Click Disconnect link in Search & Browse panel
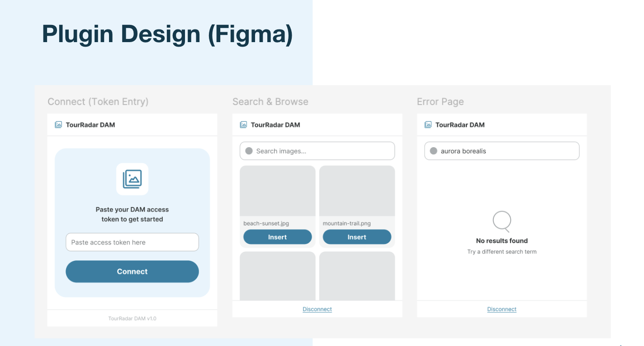Image resolution: width=644 pixels, height=346 pixels. click(x=317, y=309)
